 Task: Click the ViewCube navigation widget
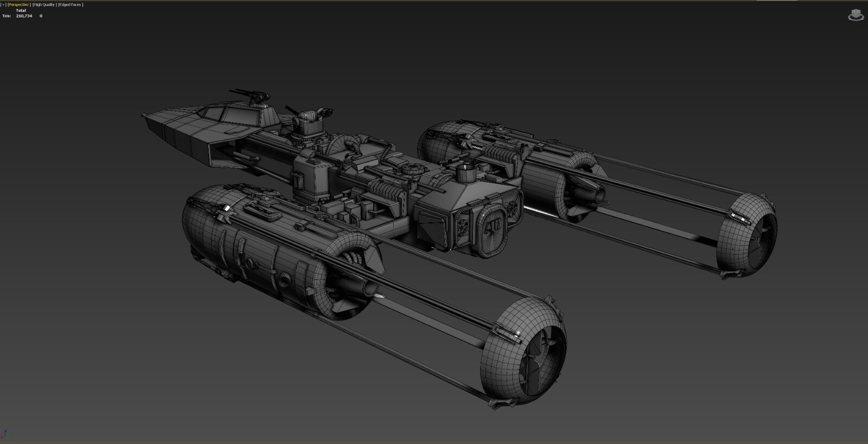856,15
